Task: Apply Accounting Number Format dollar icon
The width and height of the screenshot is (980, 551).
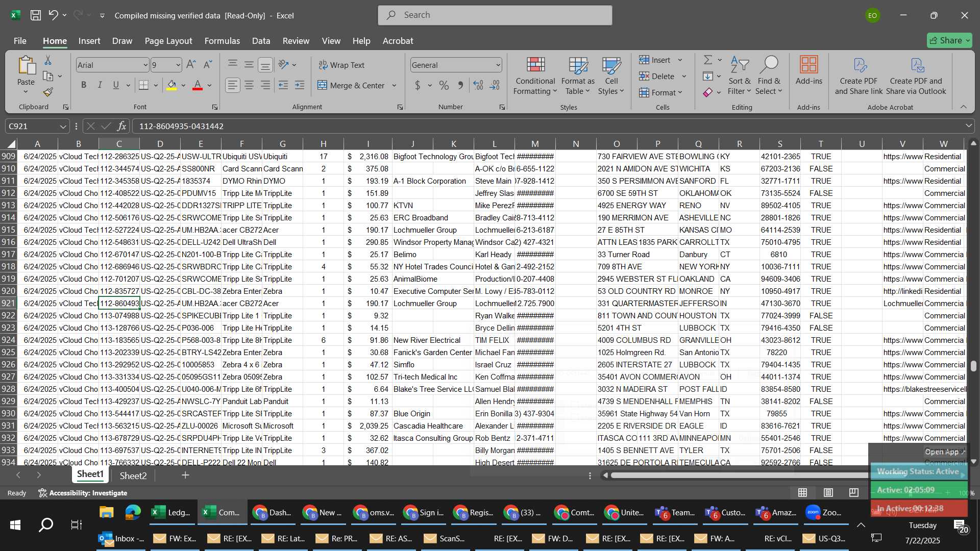Action: [418, 85]
